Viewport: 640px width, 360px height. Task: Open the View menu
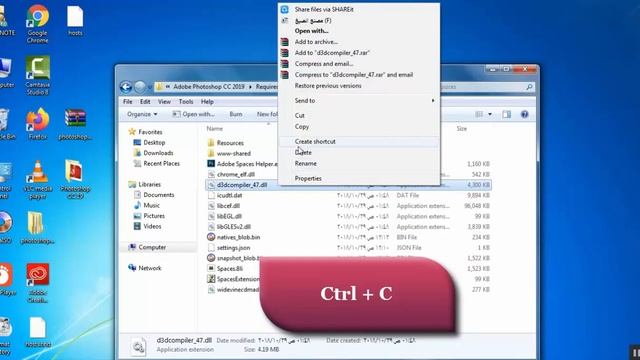click(x=164, y=102)
